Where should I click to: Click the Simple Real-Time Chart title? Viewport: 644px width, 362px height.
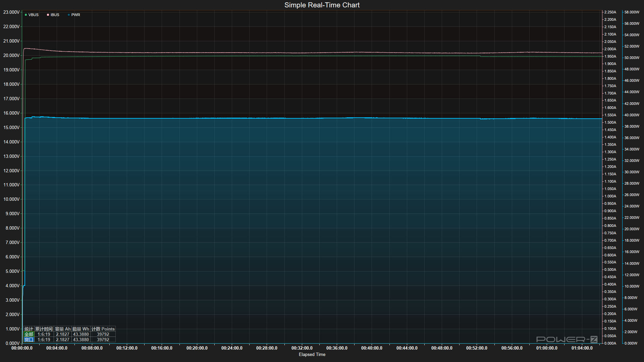click(322, 5)
